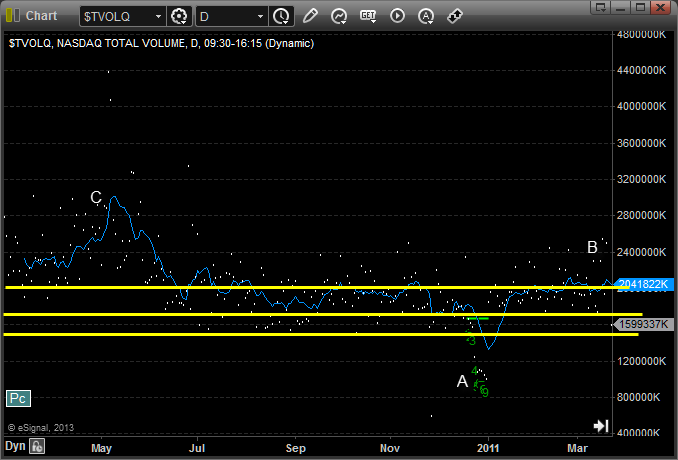Click the eSignal 2013 copyright text
The height and width of the screenshot is (460, 678).
40,427
